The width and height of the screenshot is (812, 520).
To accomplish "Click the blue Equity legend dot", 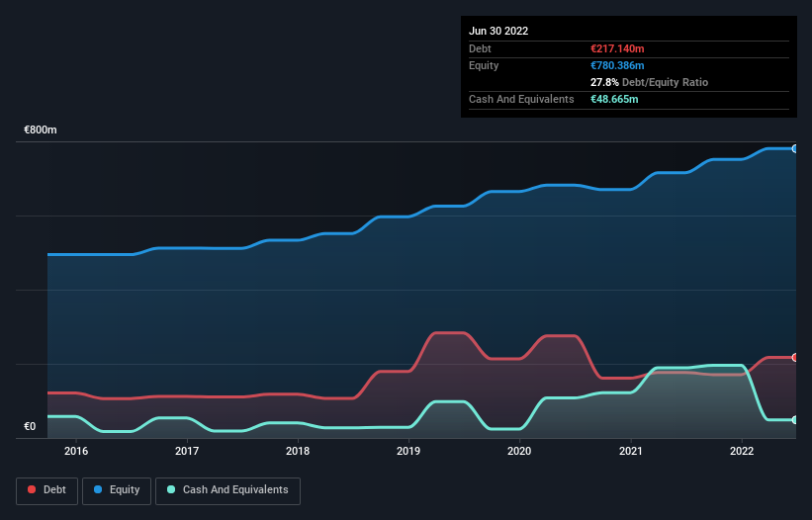I will (x=98, y=489).
